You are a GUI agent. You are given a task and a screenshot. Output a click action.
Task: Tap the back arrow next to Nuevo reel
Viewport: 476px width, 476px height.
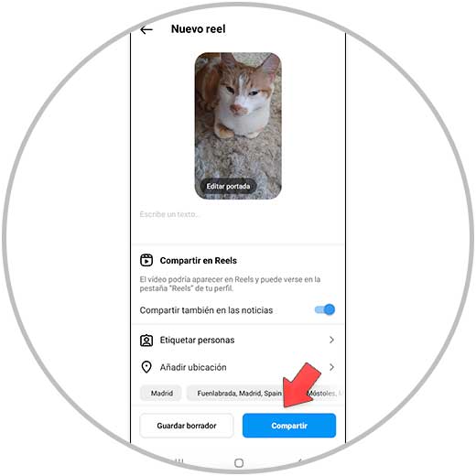(x=146, y=29)
